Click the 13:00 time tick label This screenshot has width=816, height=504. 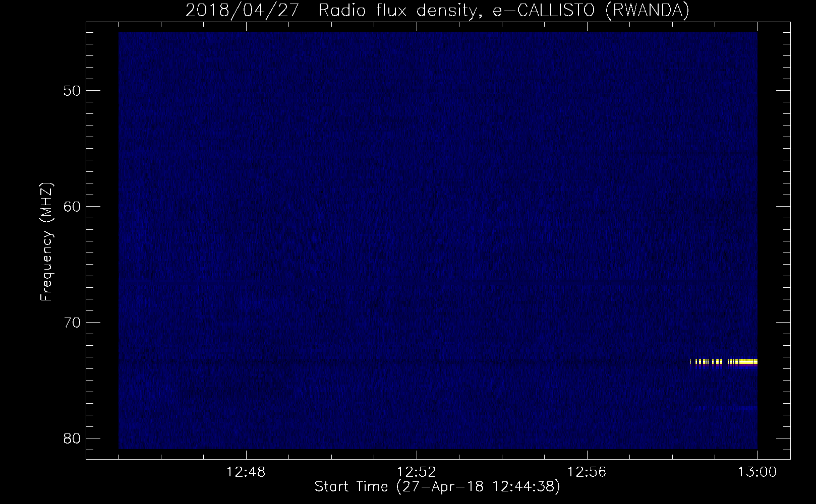coord(757,472)
